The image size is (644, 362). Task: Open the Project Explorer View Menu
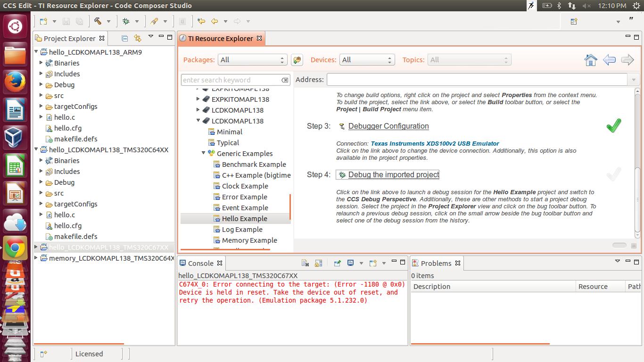coord(151,36)
